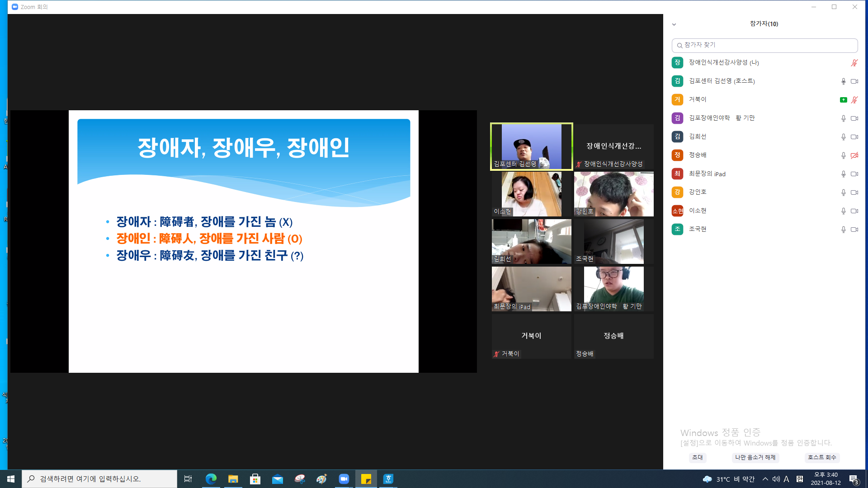Select 최문장의 iPad participant row
Image resolution: width=868 pixels, height=488 pixels.
point(764,174)
